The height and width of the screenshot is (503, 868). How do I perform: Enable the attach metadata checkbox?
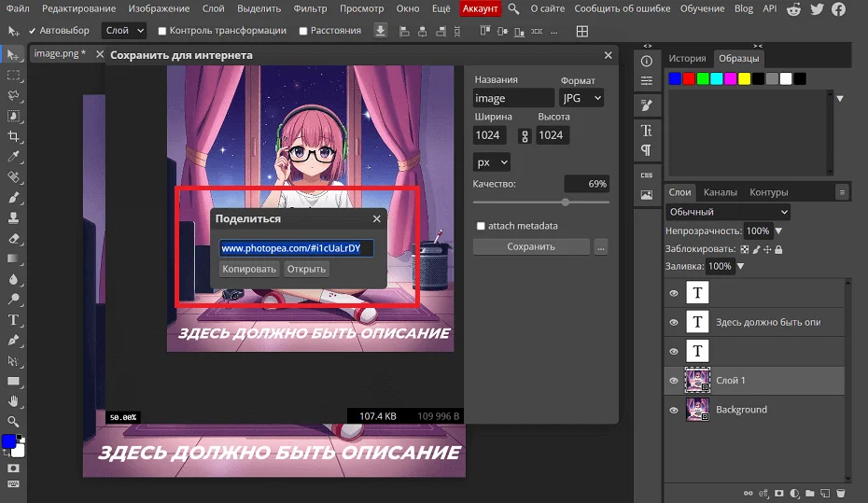click(x=481, y=226)
